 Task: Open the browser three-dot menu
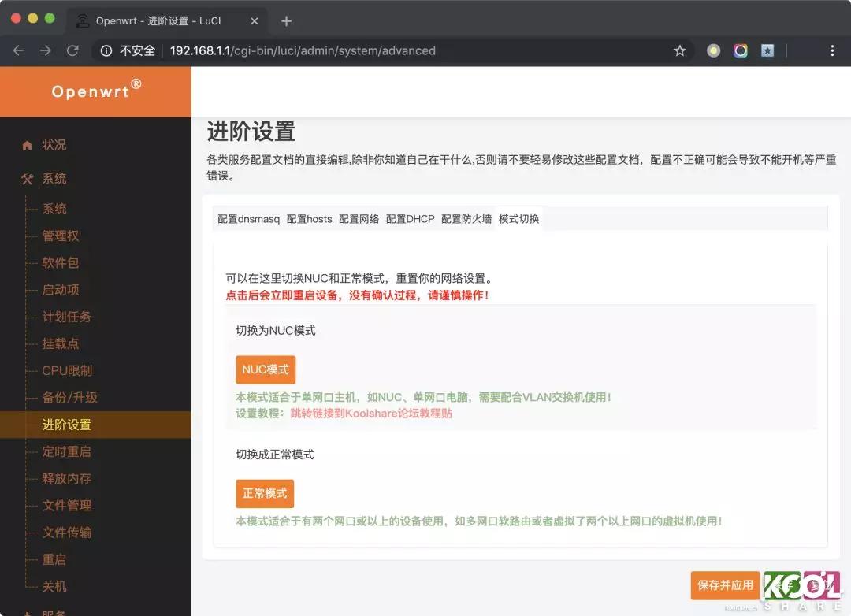(x=832, y=50)
